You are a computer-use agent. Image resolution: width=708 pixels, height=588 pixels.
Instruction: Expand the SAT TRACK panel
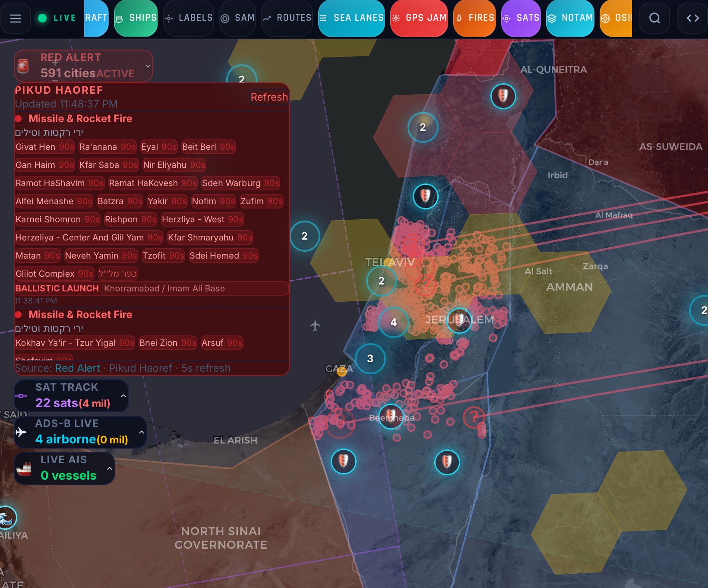123,396
